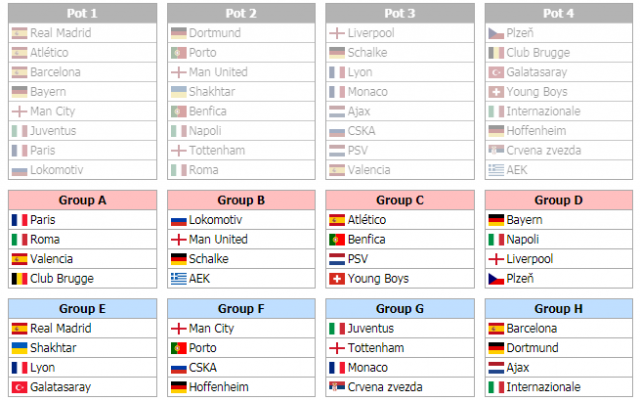
Task: Click the Dutch flag next to Ajax in Group H
Action: pyautogui.click(x=496, y=368)
